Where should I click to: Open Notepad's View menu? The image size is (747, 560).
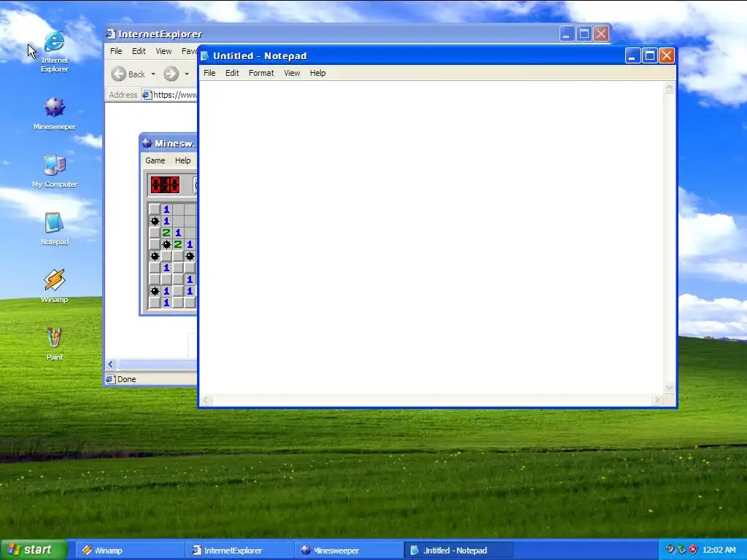click(292, 73)
